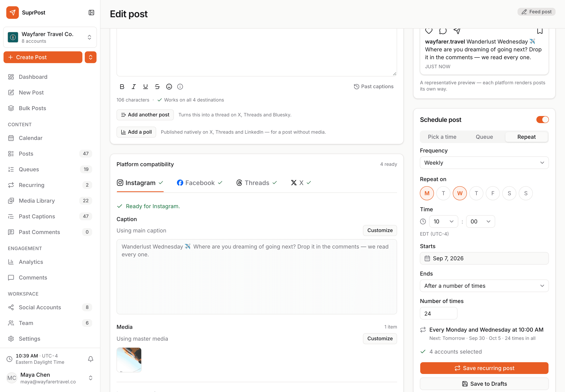This screenshot has width=565, height=392.
Task: Apply bold formatting
Action: (x=122, y=86)
